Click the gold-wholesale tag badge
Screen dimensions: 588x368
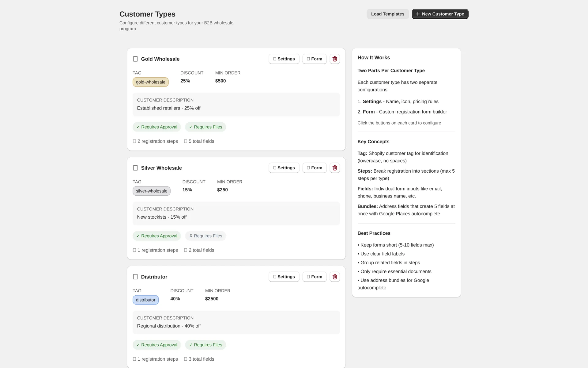tap(151, 82)
